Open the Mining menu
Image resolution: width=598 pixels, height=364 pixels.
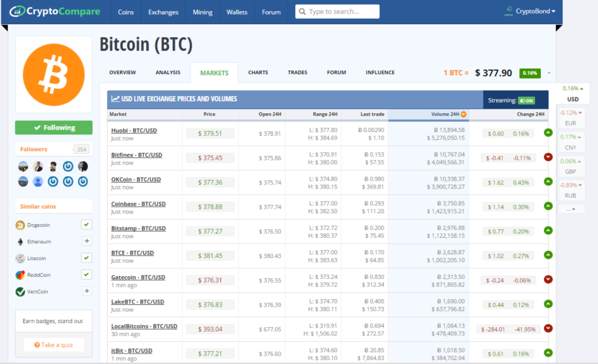tap(203, 12)
